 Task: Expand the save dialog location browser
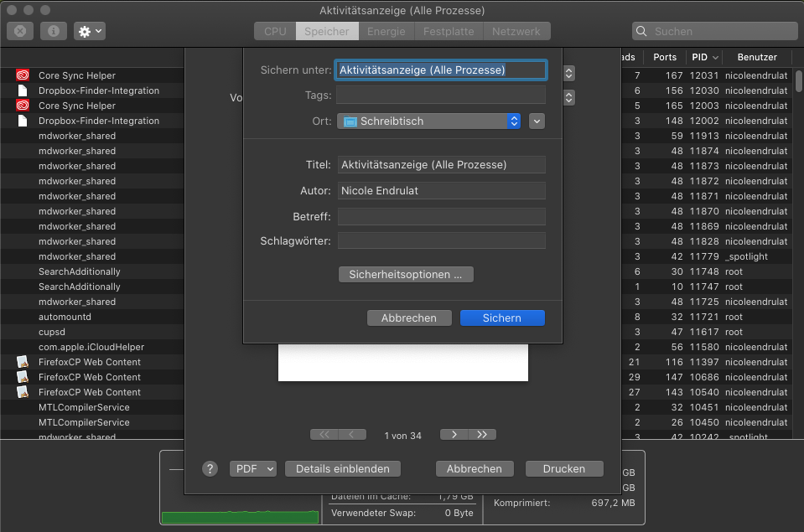point(537,121)
